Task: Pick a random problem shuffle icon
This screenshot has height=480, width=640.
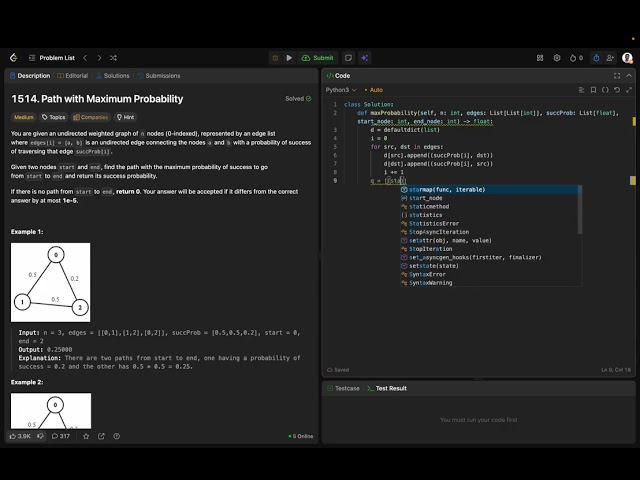Action: pos(113,58)
